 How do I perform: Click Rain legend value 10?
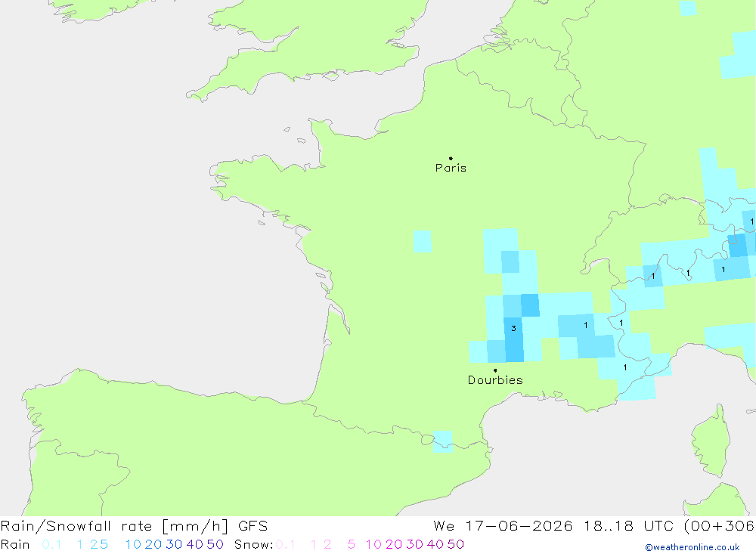[133, 544]
